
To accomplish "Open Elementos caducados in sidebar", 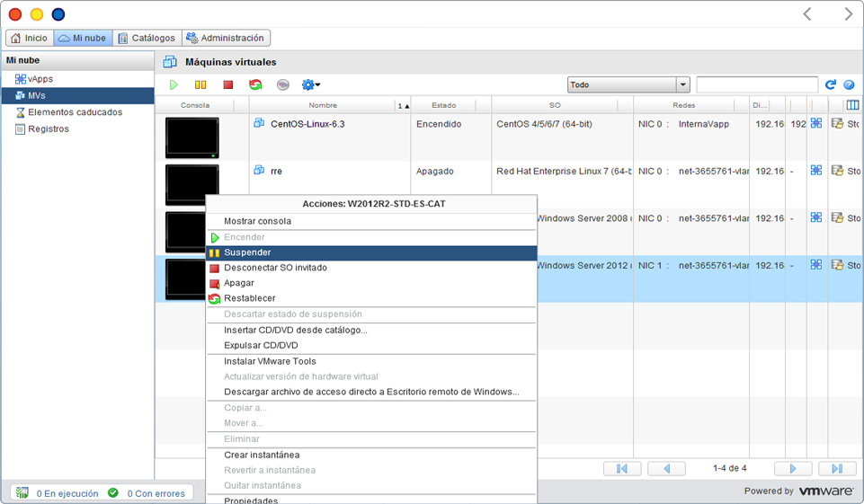I will (75, 112).
